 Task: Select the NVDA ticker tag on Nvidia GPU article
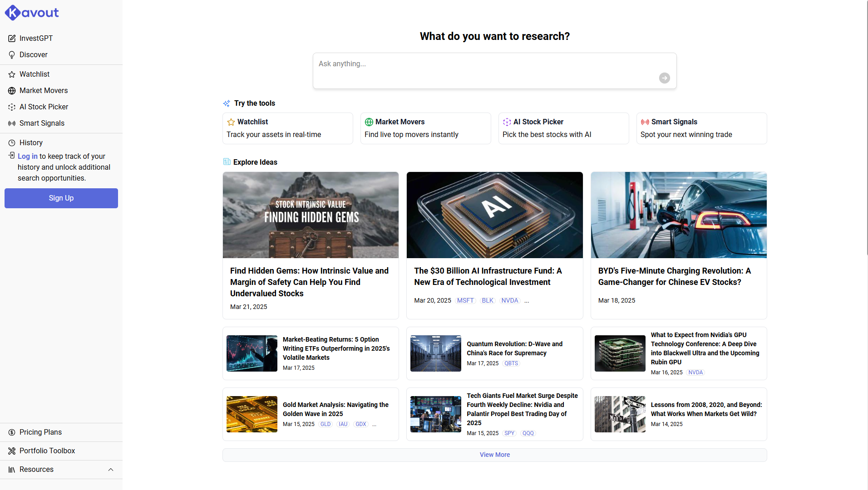click(x=695, y=373)
